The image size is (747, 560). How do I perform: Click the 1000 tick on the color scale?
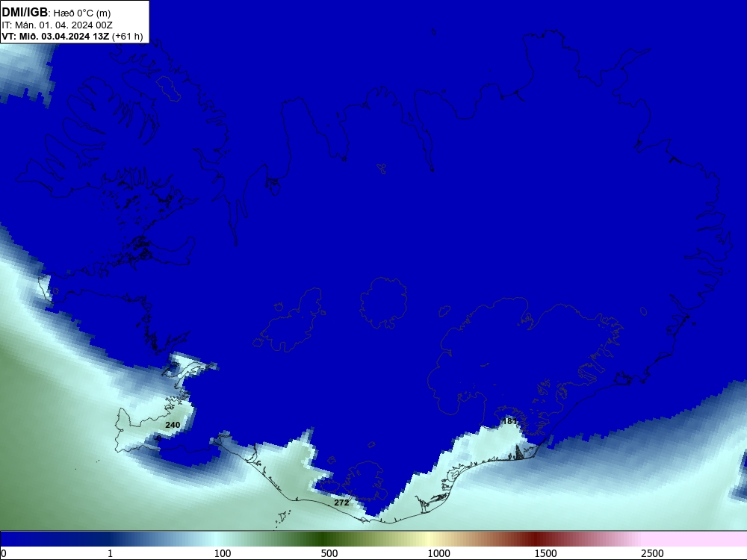tap(438, 553)
